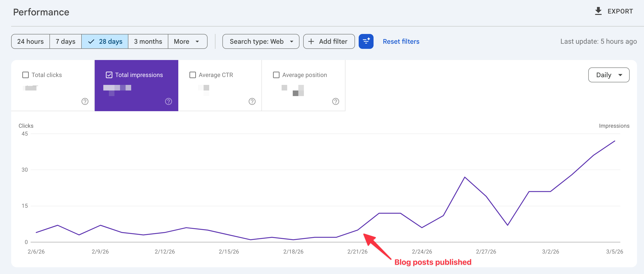Switch to the 7 days range
This screenshot has height=274, width=644.
pyautogui.click(x=65, y=41)
